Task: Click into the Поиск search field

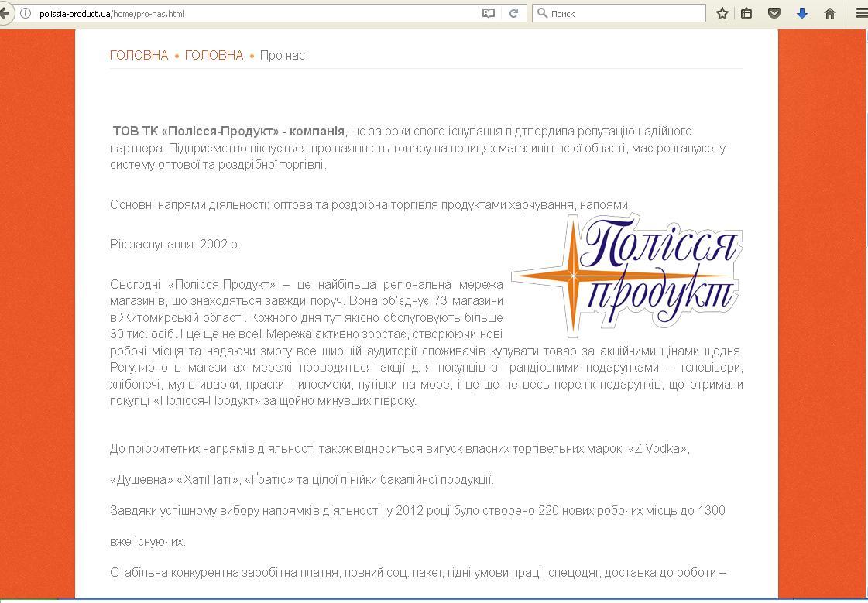Action: 619,13
